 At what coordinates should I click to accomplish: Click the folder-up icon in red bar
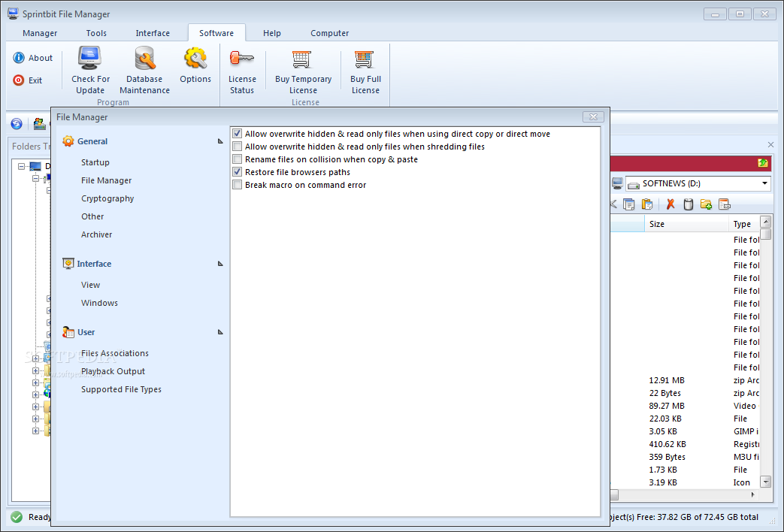(x=762, y=163)
